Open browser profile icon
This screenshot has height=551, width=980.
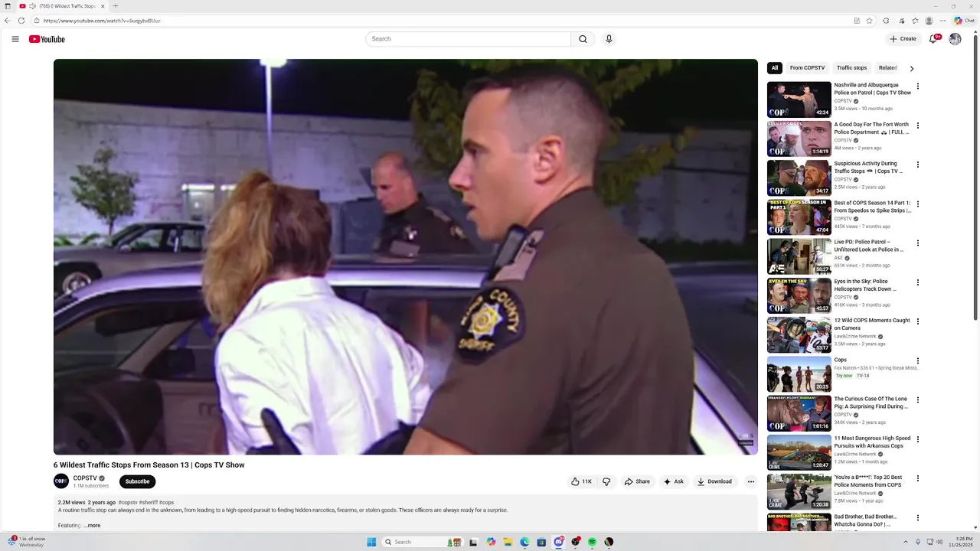929,21
